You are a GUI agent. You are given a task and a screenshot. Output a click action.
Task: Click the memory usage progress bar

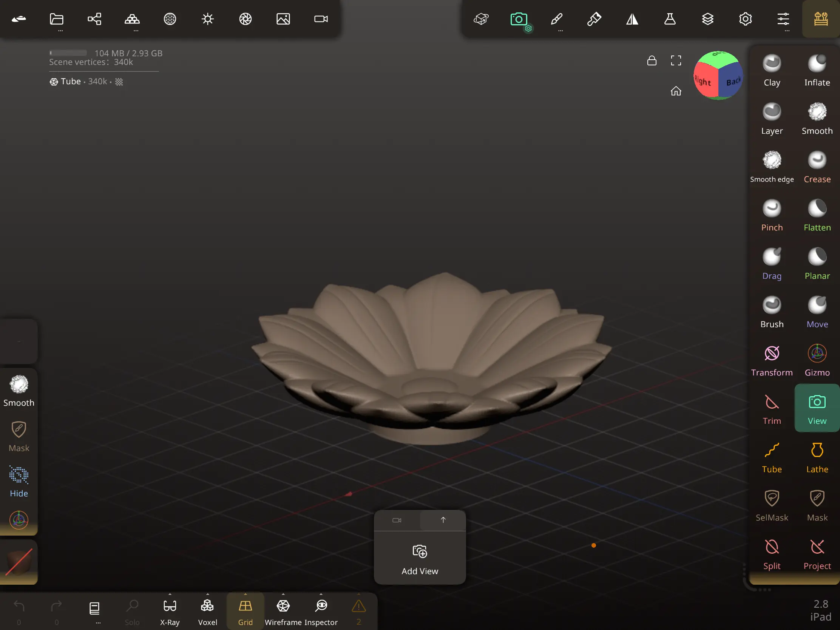tap(68, 53)
